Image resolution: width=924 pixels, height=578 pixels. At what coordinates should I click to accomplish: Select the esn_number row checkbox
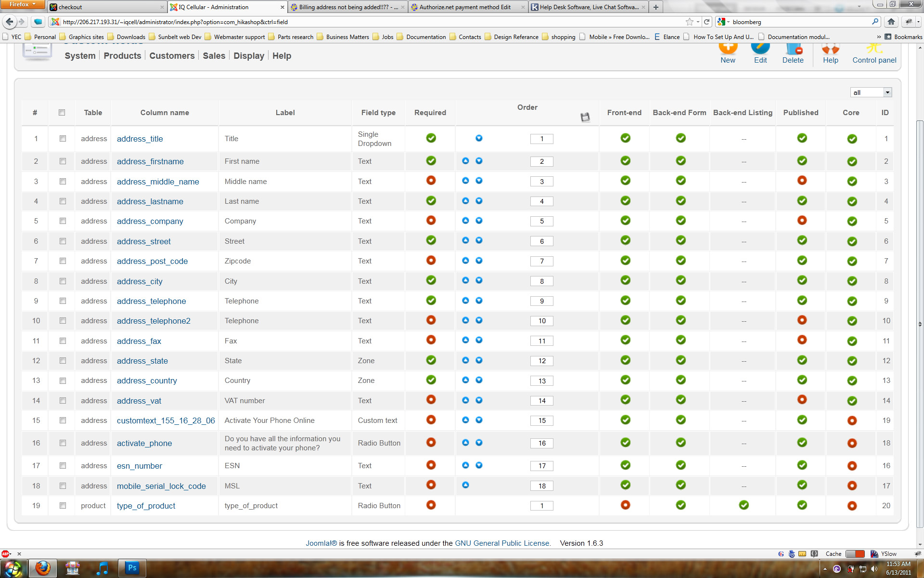(63, 466)
